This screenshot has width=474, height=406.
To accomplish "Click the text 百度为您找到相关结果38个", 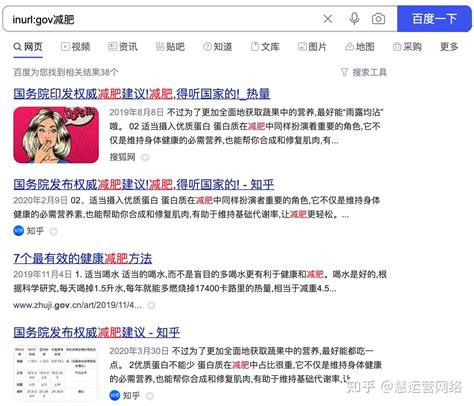I will click(66, 72).
